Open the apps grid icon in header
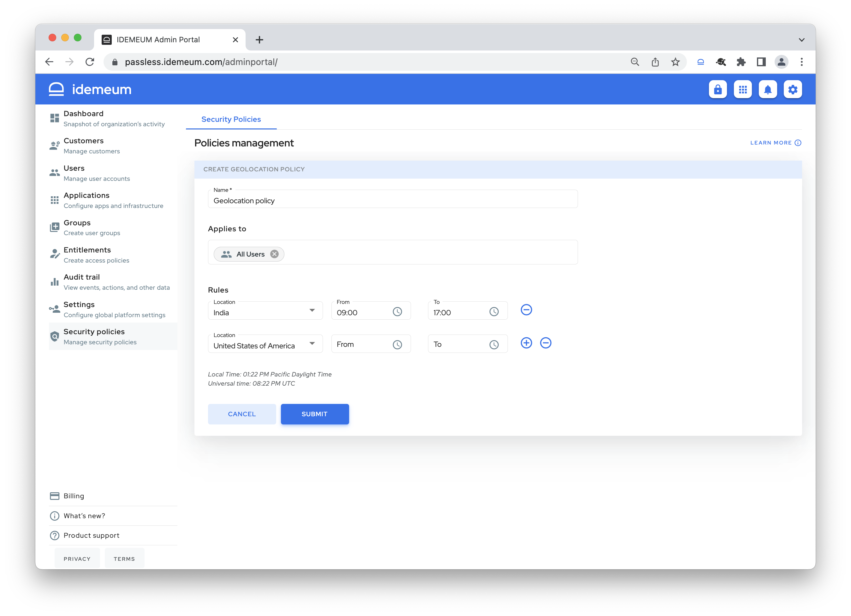This screenshot has height=616, width=851. (x=742, y=89)
